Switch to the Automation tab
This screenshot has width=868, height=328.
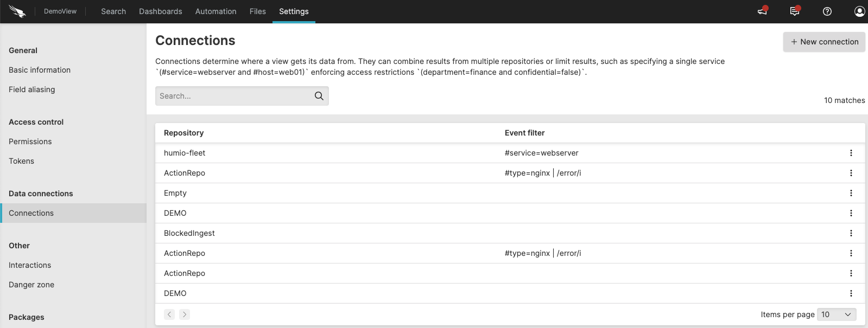216,11
